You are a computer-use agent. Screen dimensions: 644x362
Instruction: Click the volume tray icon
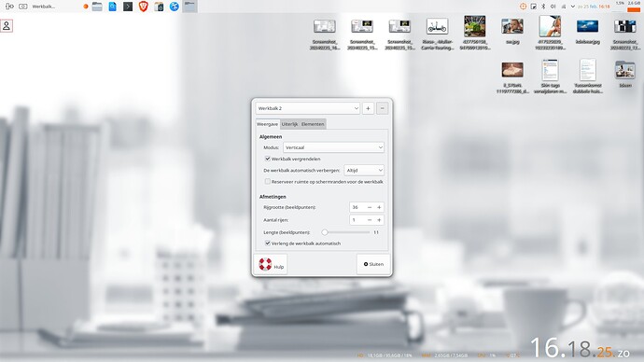pyautogui.click(x=553, y=7)
